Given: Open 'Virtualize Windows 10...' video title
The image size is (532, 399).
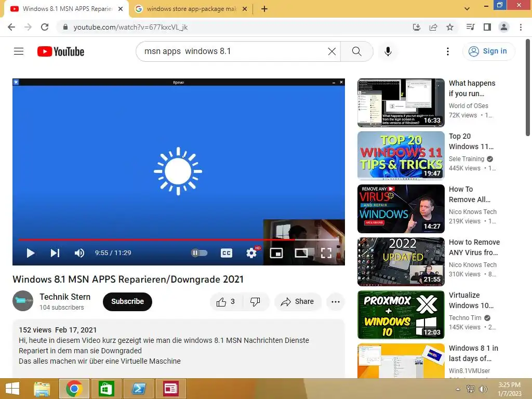Looking at the screenshot, I should (472, 300).
